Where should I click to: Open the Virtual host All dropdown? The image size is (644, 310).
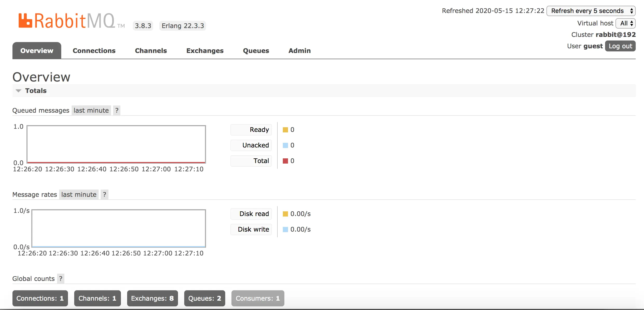click(626, 23)
